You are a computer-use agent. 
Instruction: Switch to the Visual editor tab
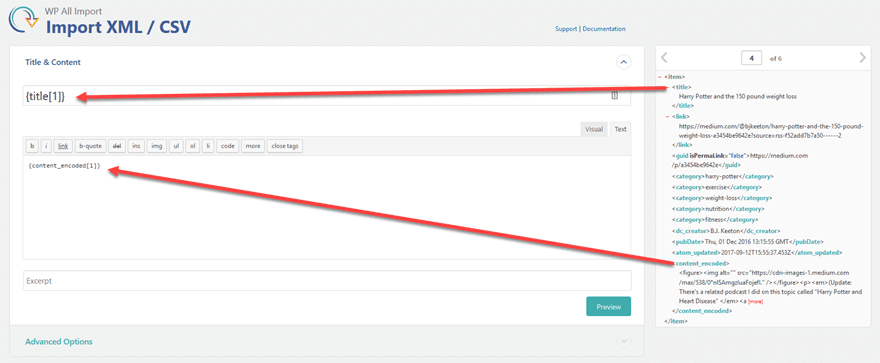pyautogui.click(x=594, y=129)
